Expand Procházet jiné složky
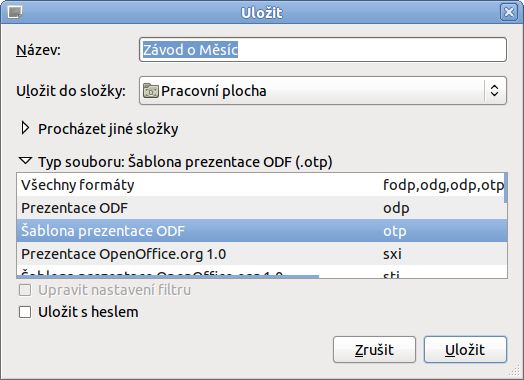The height and width of the screenshot is (380, 524). (x=25, y=128)
